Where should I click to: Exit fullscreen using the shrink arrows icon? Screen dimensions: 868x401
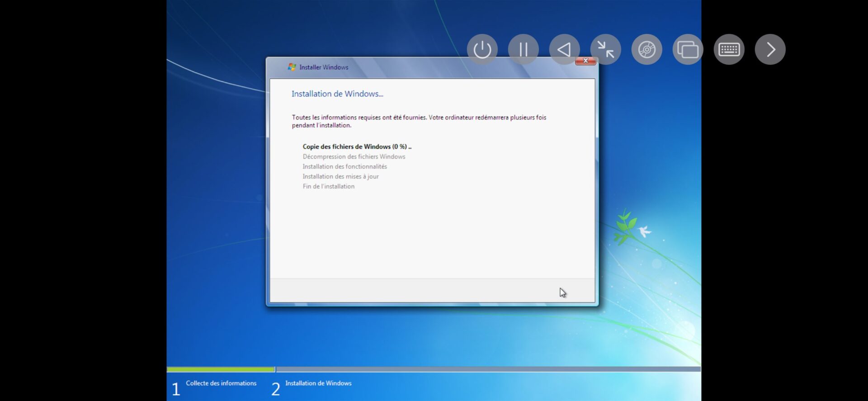pos(605,49)
